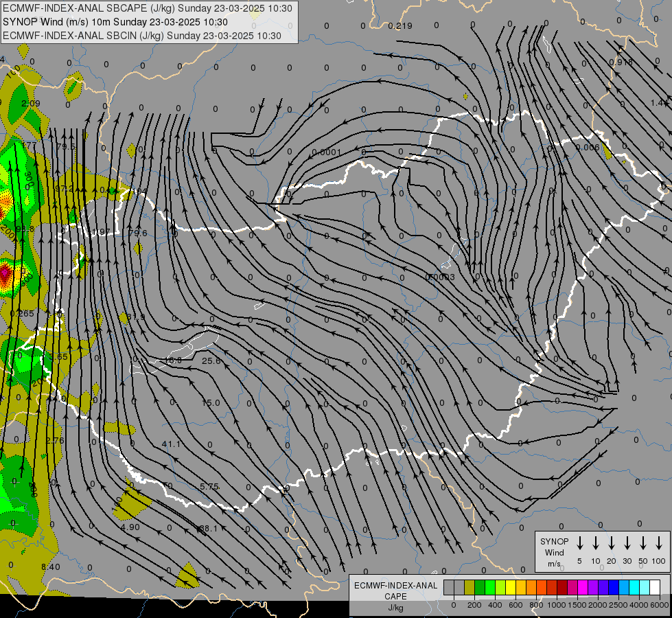Click the '38.1' map value

pyautogui.click(x=208, y=528)
